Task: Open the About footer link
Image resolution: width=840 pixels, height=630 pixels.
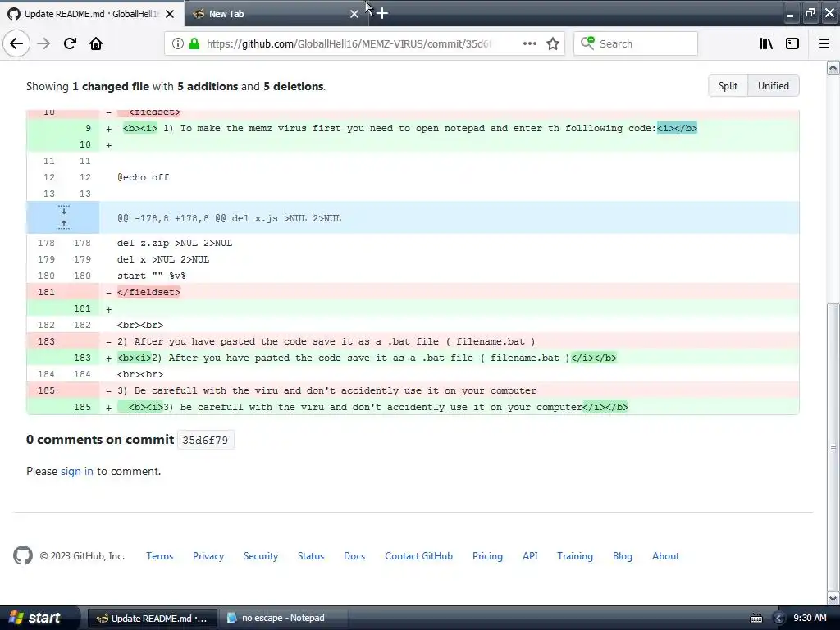Action: click(665, 556)
